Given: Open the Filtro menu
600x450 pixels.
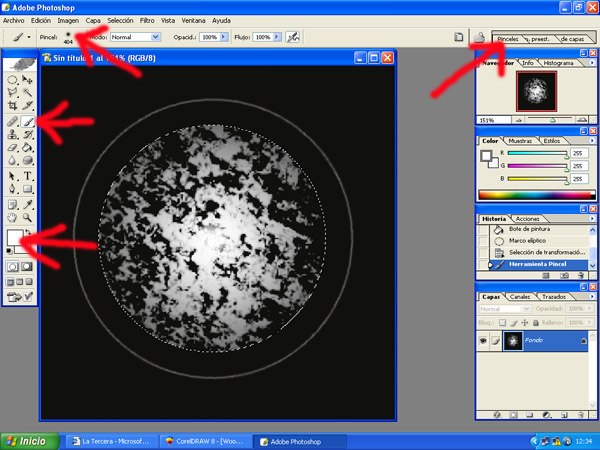Looking at the screenshot, I should pyautogui.click(x=147, y=21).
